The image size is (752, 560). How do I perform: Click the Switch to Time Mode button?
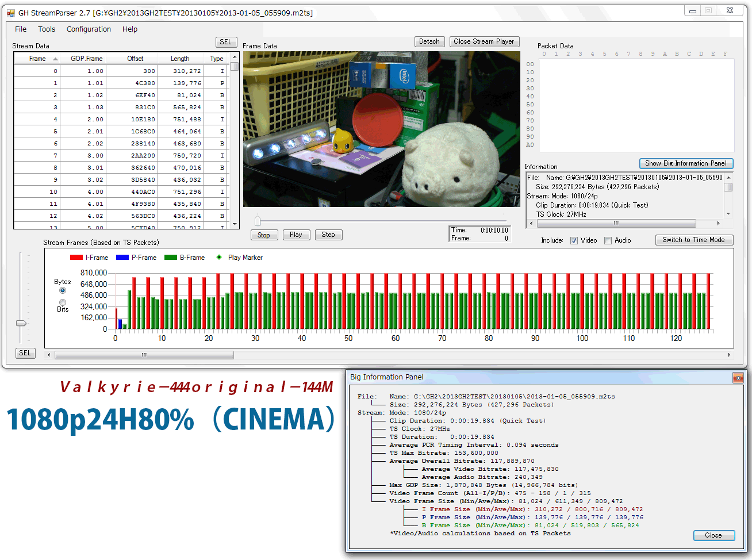[x=693, y=240]
